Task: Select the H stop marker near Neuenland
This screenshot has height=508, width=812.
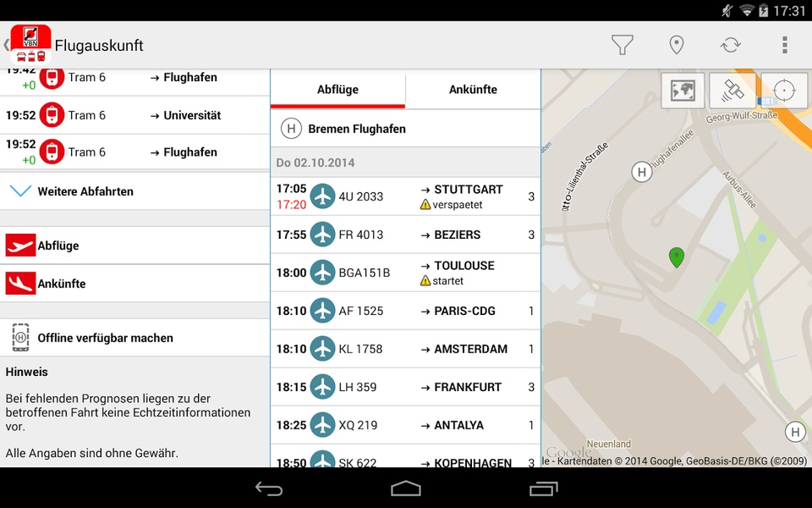Action: click(x=795, y=432)
